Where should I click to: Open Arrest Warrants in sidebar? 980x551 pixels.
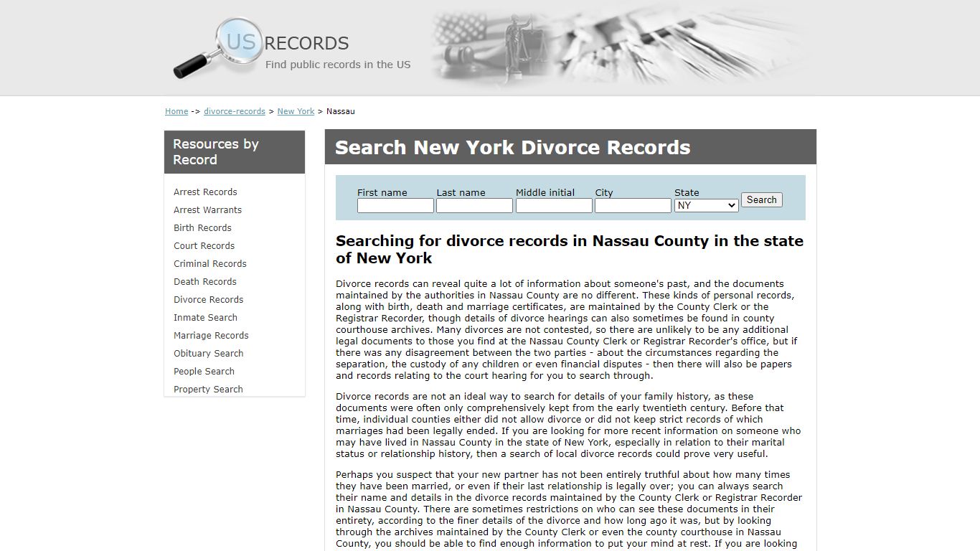[207, 209]
